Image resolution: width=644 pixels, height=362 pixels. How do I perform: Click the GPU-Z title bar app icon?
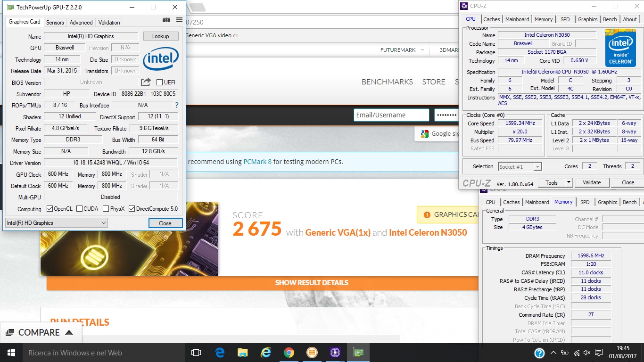10,7
